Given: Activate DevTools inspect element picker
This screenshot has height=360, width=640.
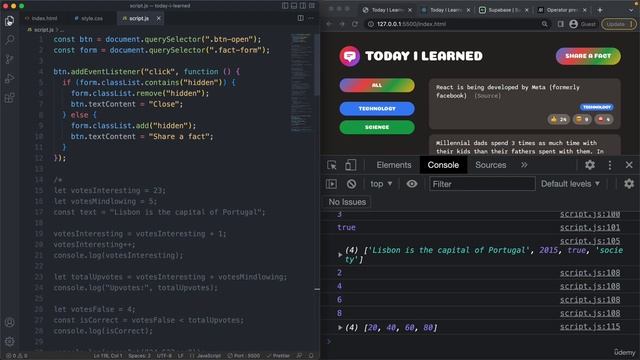Looking at the screenshot, I should [x=331, y=165].
